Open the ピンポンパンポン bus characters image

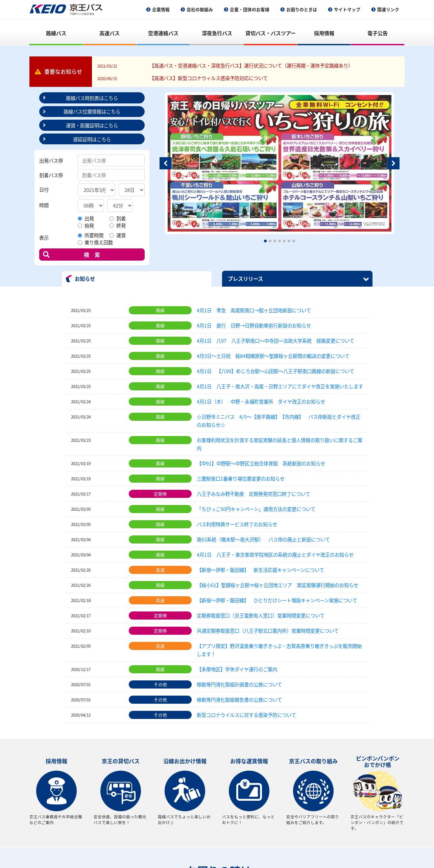378,791
